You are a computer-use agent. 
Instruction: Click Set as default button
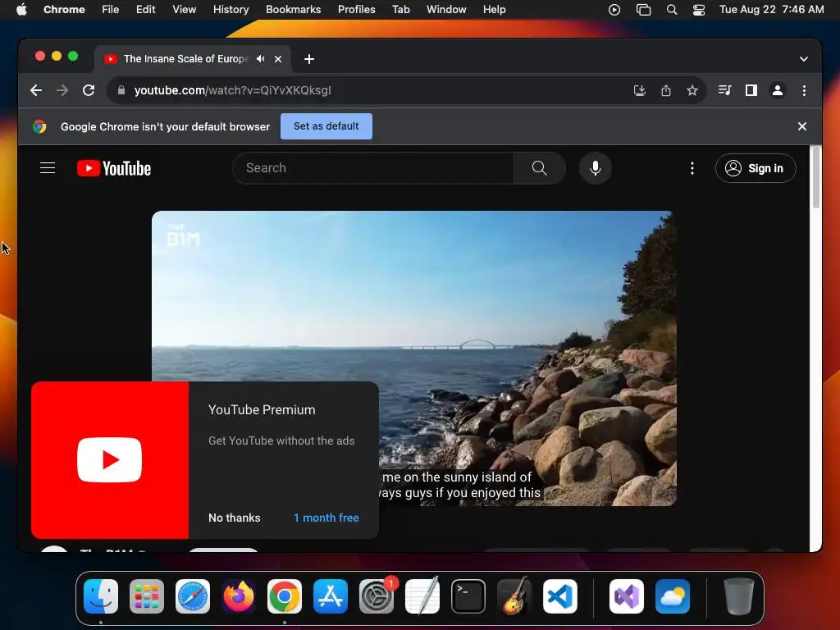pos(326,126)
